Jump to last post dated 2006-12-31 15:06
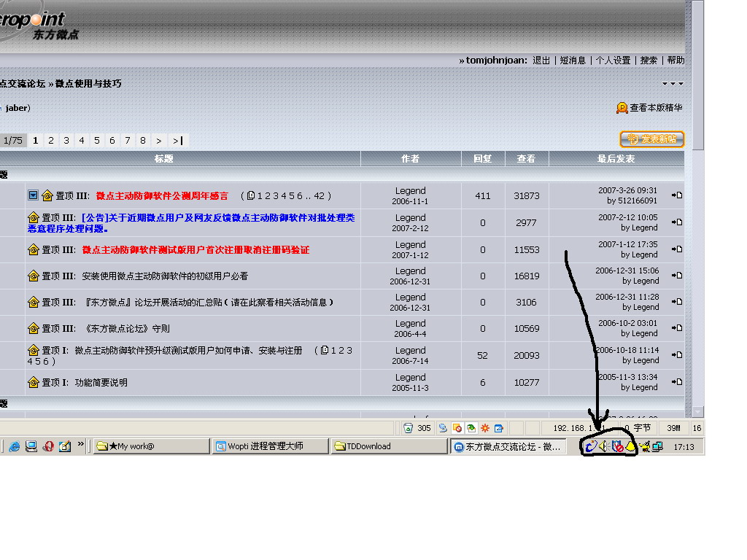This screenshot has width=747, height=560. [x=677, y=276]
